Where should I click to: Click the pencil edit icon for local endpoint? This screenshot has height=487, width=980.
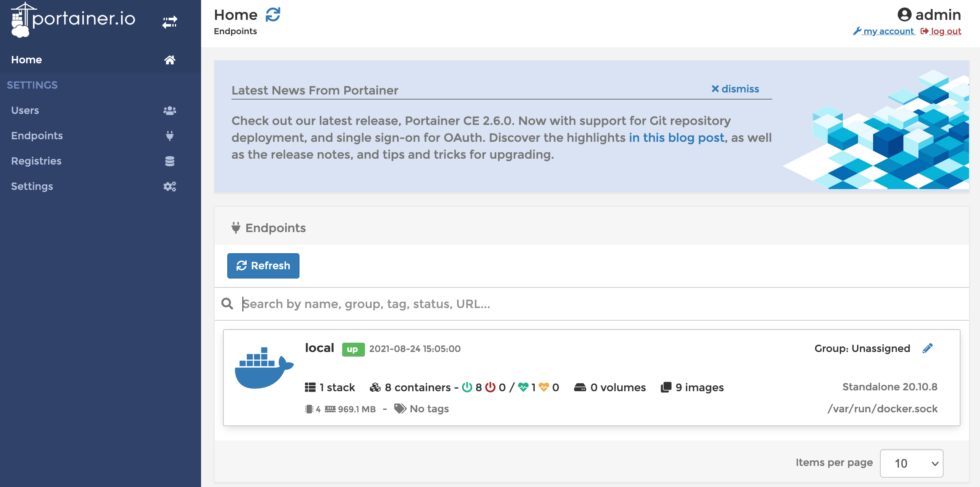click(928, 348)
